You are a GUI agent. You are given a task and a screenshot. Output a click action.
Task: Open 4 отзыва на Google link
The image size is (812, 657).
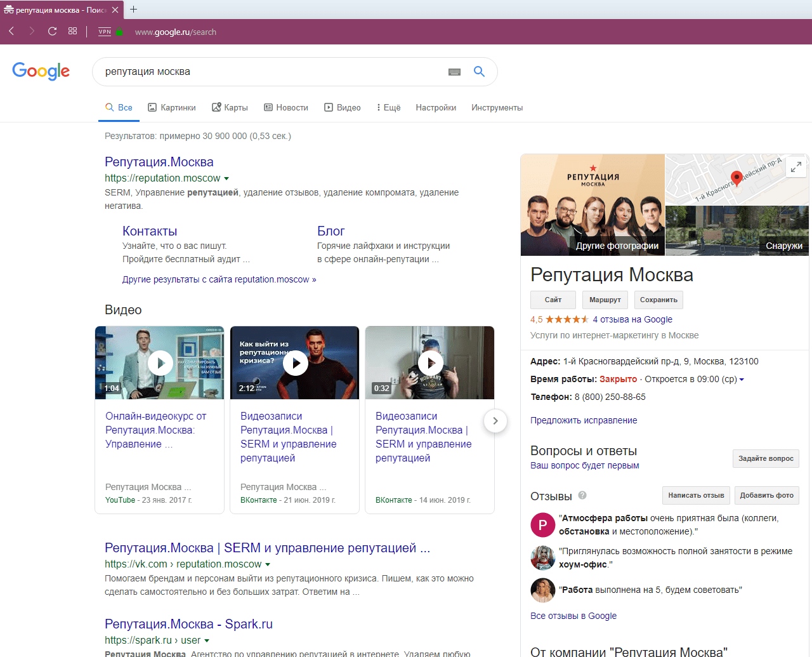(632, 319)
